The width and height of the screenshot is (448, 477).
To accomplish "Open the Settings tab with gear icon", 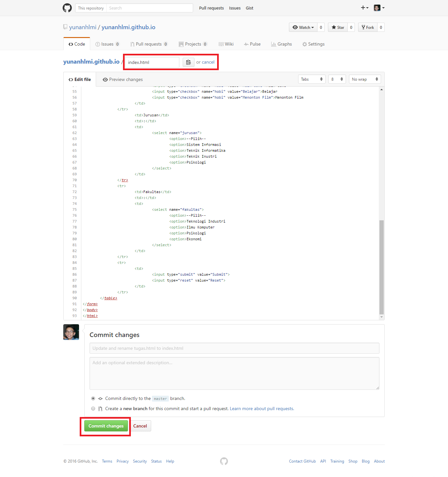I will 313,44.
